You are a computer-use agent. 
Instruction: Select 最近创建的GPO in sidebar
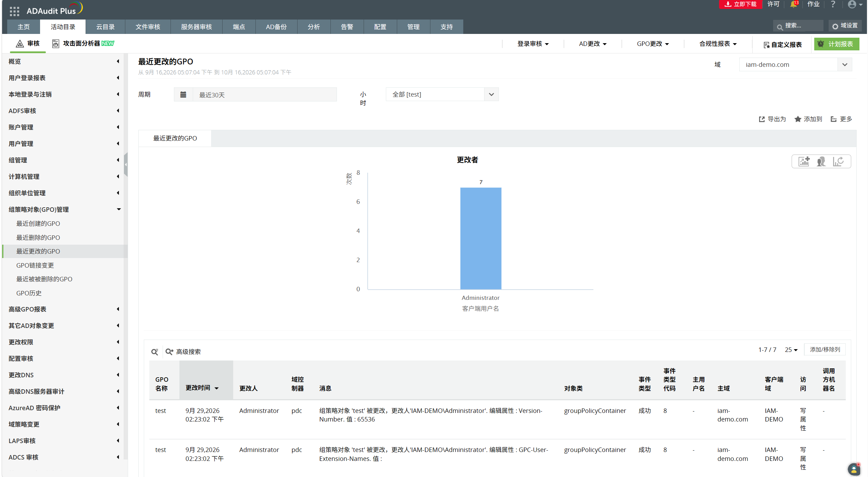click(38, 223)
